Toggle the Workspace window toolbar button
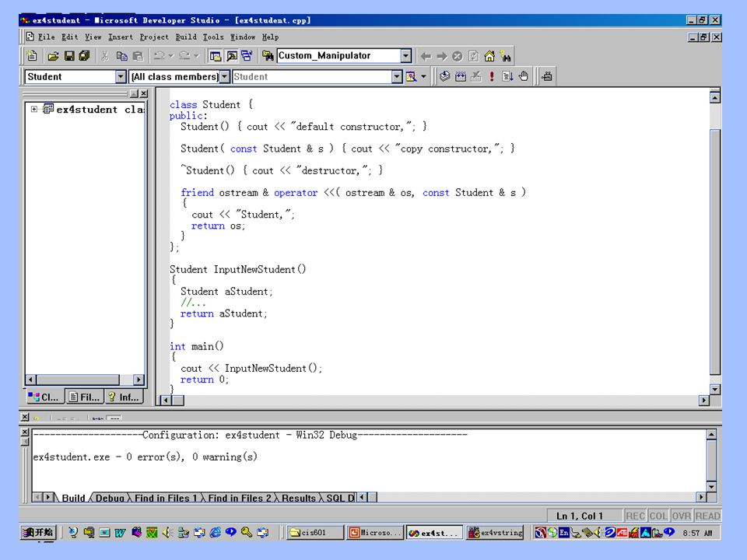 click(x=216, y=56)
